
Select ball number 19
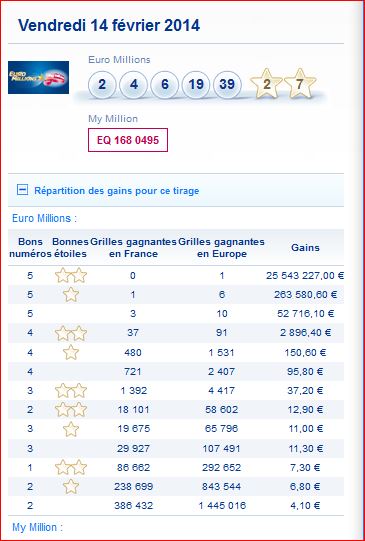pyautogui.click(x=196, y=84)
